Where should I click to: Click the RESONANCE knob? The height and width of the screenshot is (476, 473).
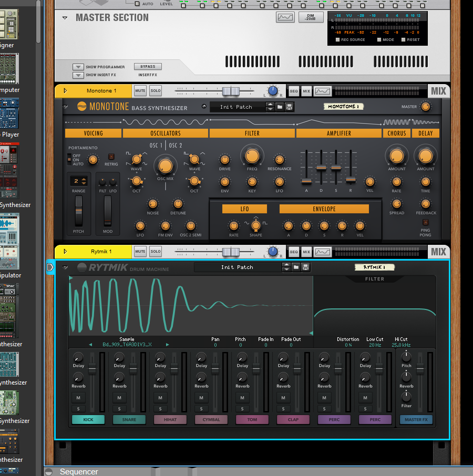pyautogui.click(x=279, y=160)
